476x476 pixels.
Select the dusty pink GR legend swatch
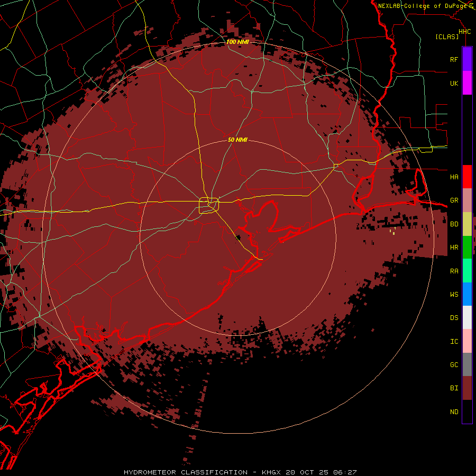(467, 200)
